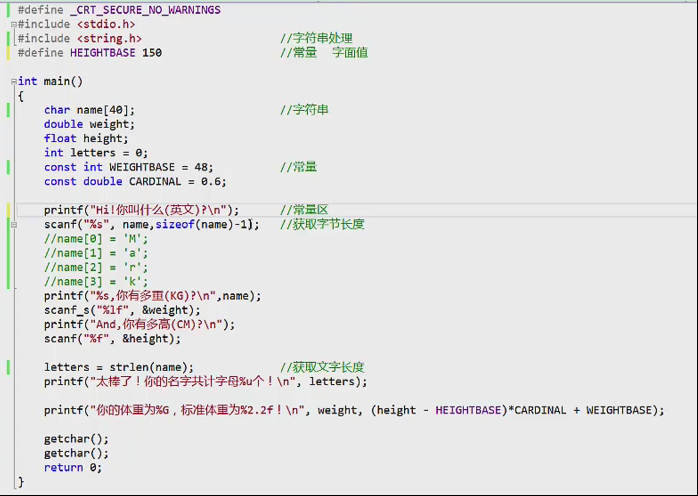Click the float height declaration line

pyautogui.click(x=86, y=139)
